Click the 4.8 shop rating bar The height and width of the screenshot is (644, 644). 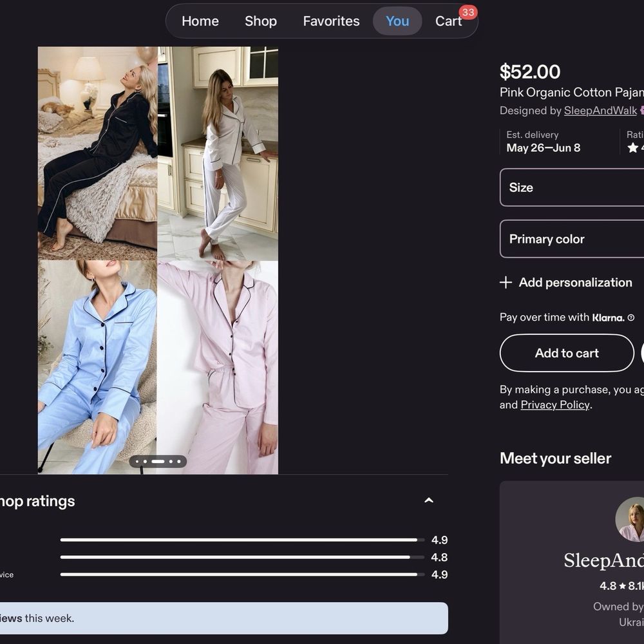[x=242, y=557]
